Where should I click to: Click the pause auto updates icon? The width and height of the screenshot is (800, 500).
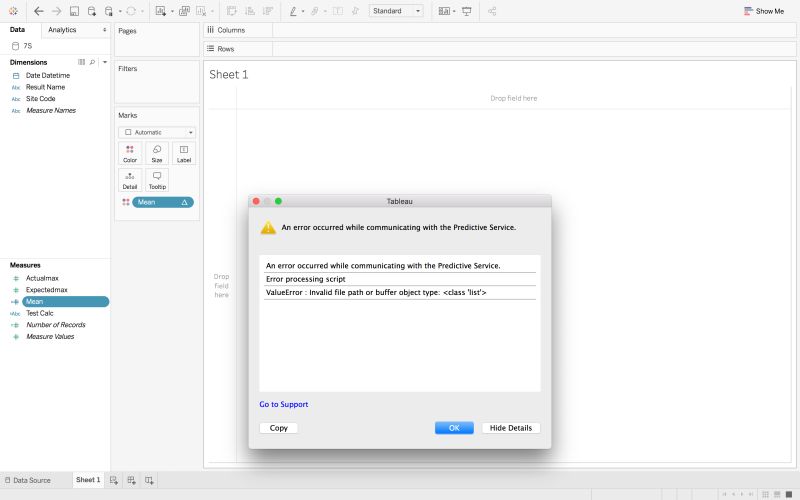(x=109, y=11)
